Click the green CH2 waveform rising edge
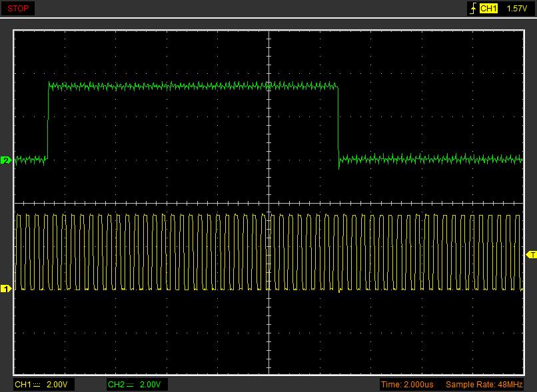 tap(48, 123)
